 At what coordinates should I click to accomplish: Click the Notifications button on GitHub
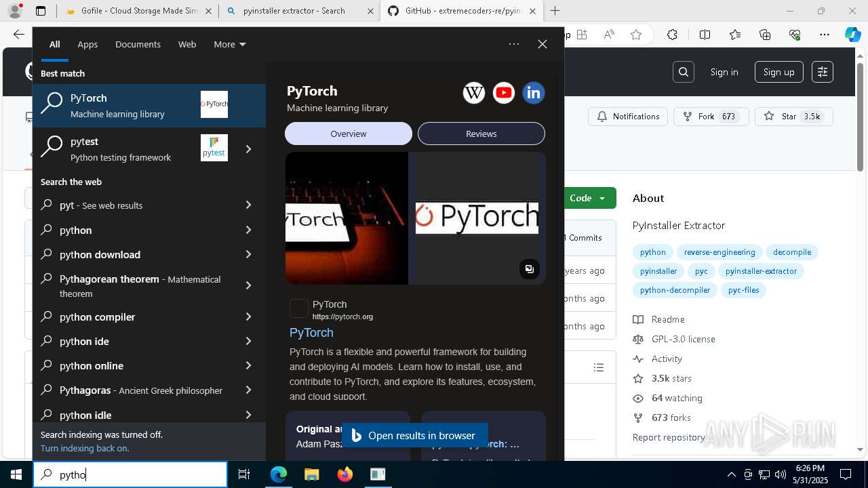click(x=628, y=117)
